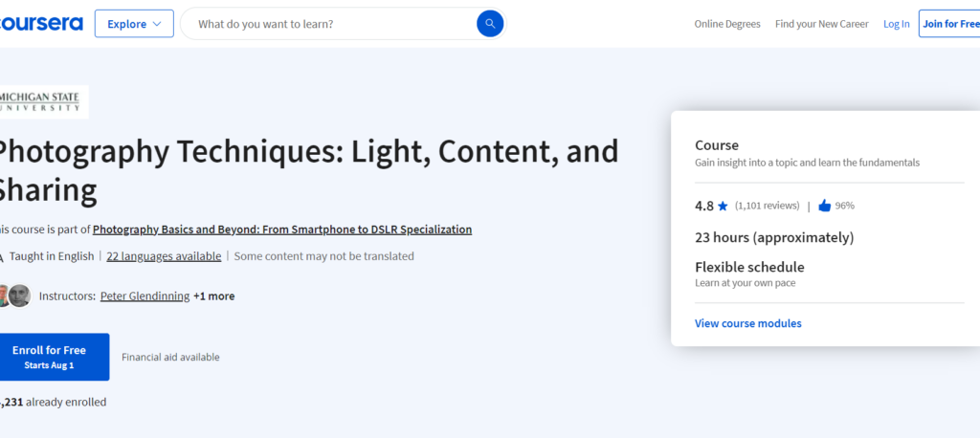This screenshot has width=980, height=438.
Task: Click the right-hand instructor avatar photo
Action: click(x=20, y=296)
